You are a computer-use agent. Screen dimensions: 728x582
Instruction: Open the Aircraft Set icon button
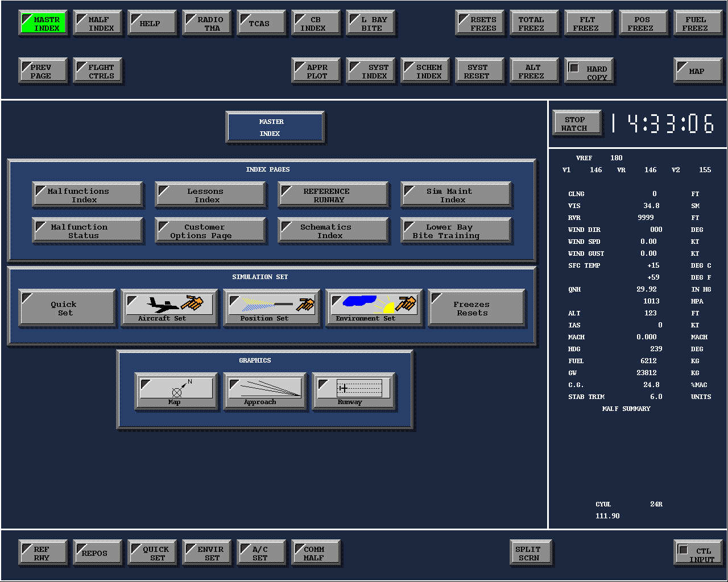point(169,307)
